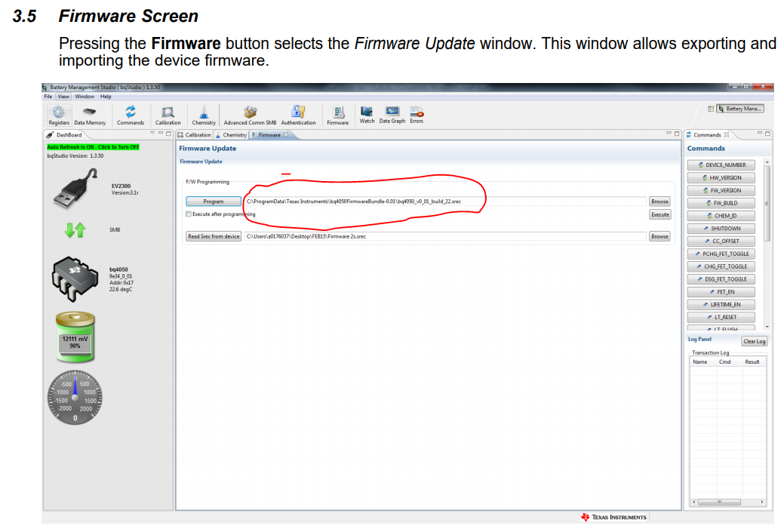Viewport: 781px width, 532px height.
Task: Maximize the Firmware editor area
Action: (x=677, y=134)
